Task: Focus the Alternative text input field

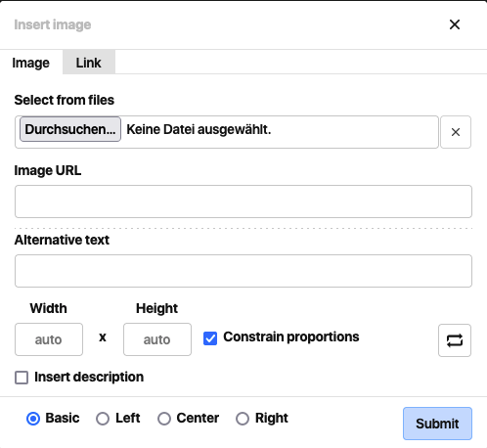Action: coord(243,271)
